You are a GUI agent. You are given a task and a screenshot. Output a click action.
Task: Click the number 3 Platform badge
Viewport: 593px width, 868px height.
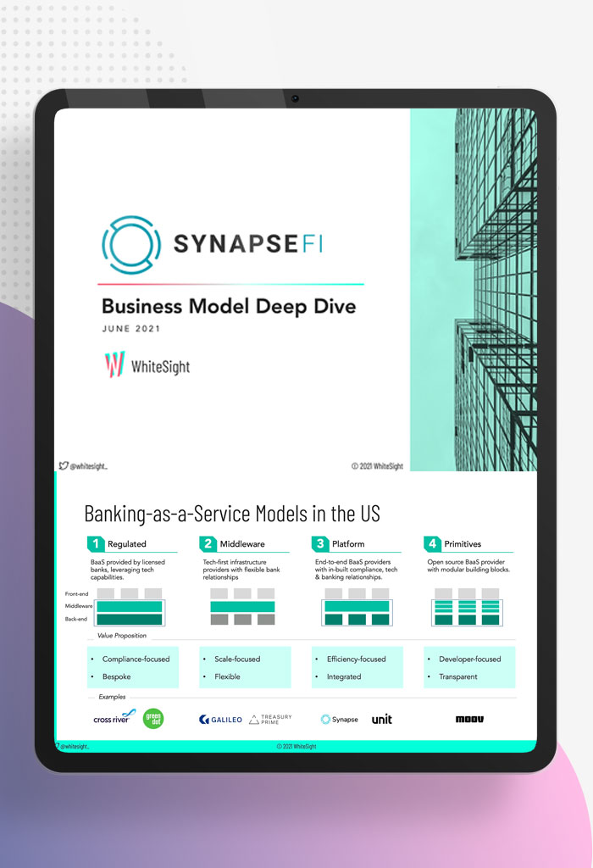point(320,543)
